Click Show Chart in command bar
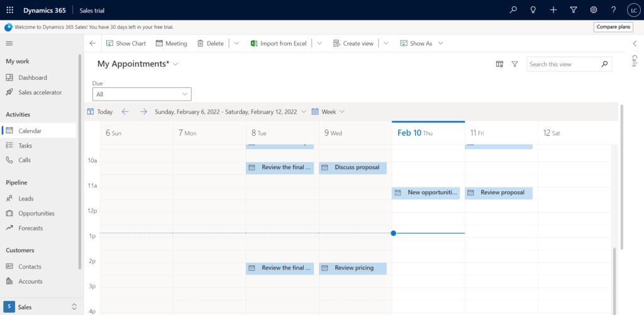Image resolution: width=644 pixels, height=315 pixels. (126, 43)
